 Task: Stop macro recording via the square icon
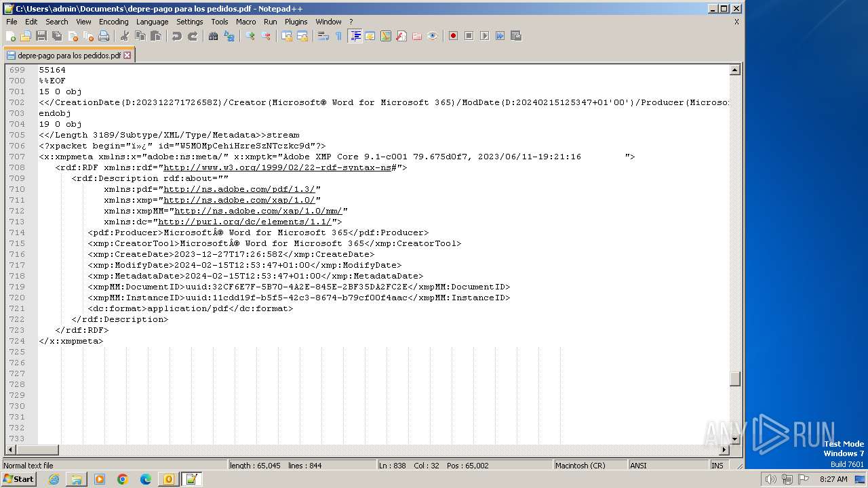pyautogui.click(x=469, y=36)
